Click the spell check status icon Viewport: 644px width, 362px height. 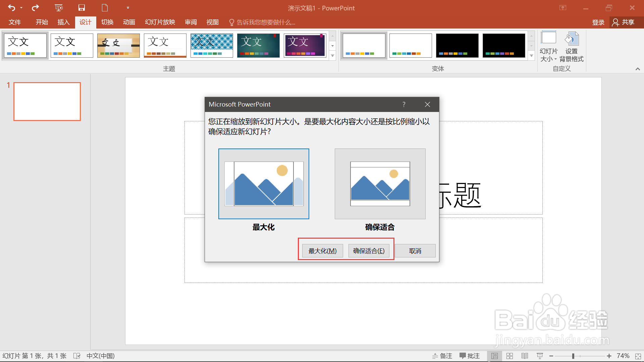[77, 356]
